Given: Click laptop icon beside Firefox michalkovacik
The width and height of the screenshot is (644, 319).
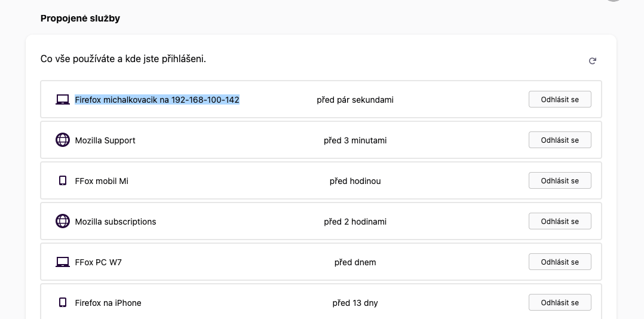Looking at the screenshot, I should point(63,100).
